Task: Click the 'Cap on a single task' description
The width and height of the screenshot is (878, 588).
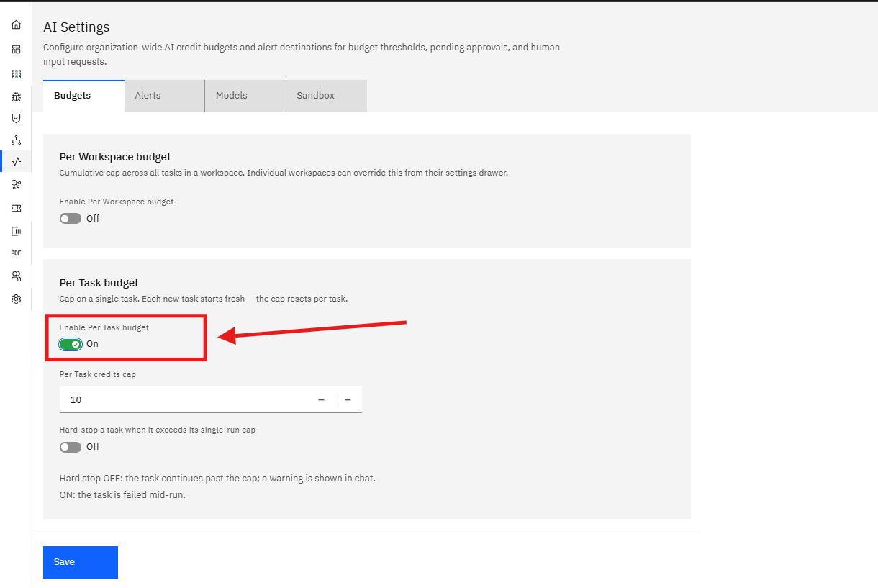Action: [x=204, y=298]
